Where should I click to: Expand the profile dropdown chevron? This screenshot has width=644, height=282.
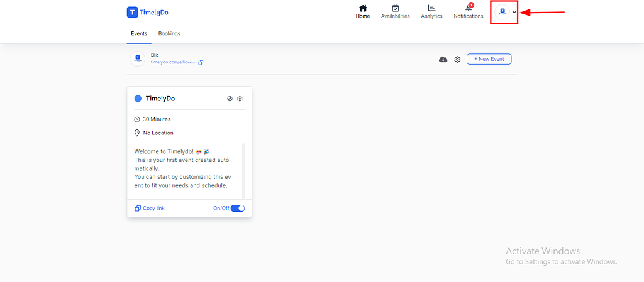[x=514, y=12]
